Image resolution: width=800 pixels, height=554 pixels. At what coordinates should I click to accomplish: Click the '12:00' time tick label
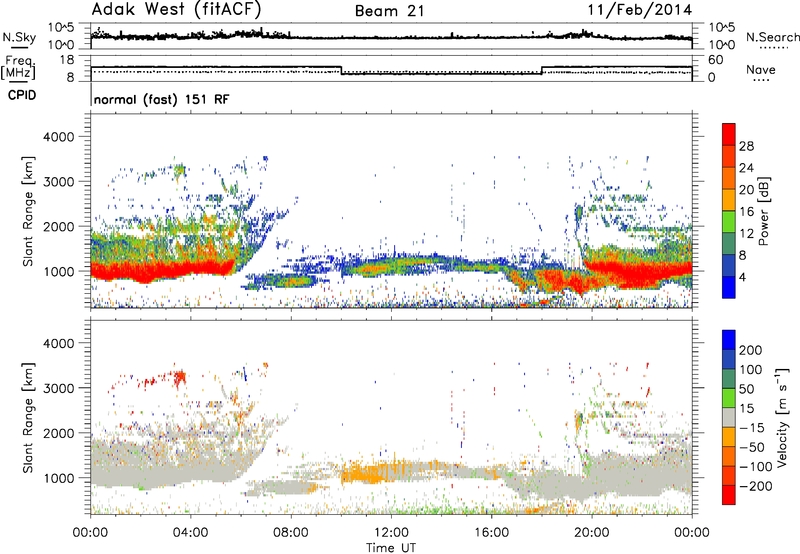[391, 533]
